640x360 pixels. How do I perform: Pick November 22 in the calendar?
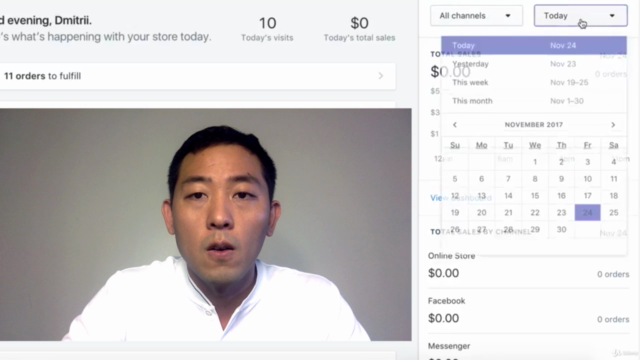(x=535, y=213)
